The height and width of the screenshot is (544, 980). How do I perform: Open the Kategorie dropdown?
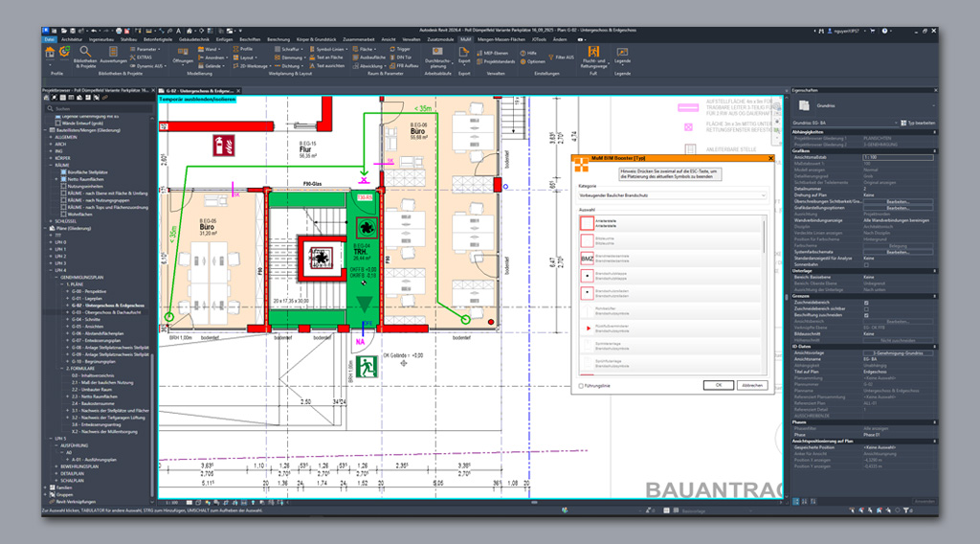click(x=673, y=195)
